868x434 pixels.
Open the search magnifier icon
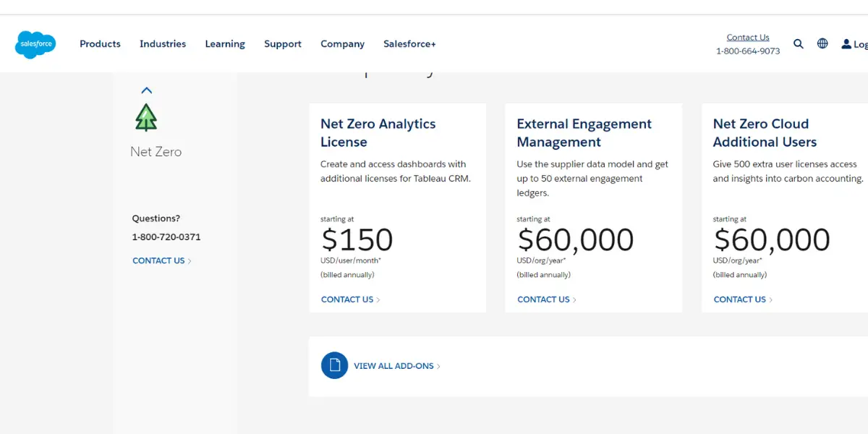799,43
